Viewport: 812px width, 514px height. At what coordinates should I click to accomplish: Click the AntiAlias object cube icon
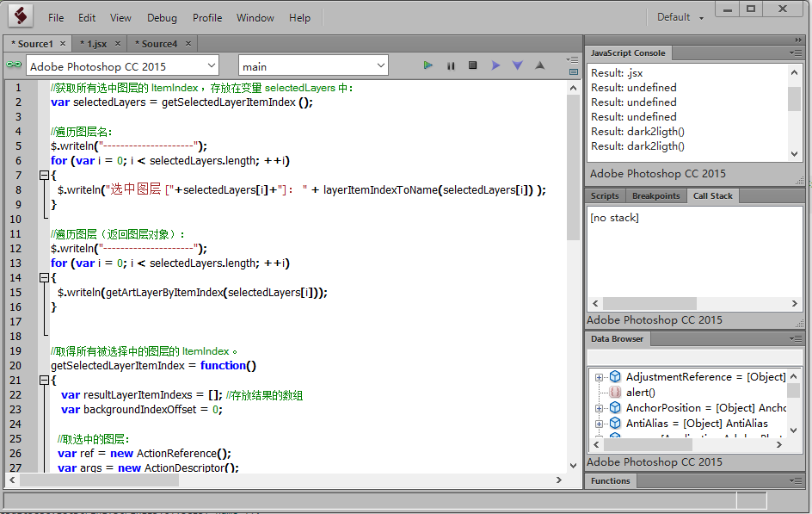point(615,424)
